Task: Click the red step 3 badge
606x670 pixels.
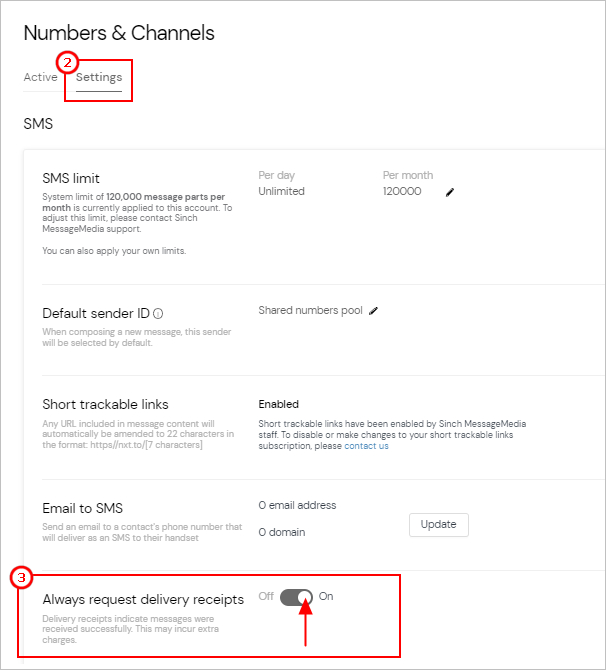Action: [x=20, y=577]
